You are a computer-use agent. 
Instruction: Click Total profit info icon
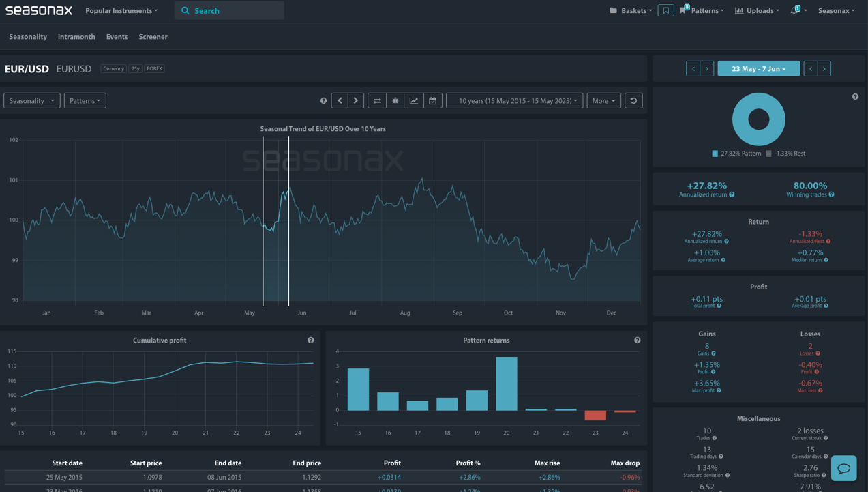point(719,306)
